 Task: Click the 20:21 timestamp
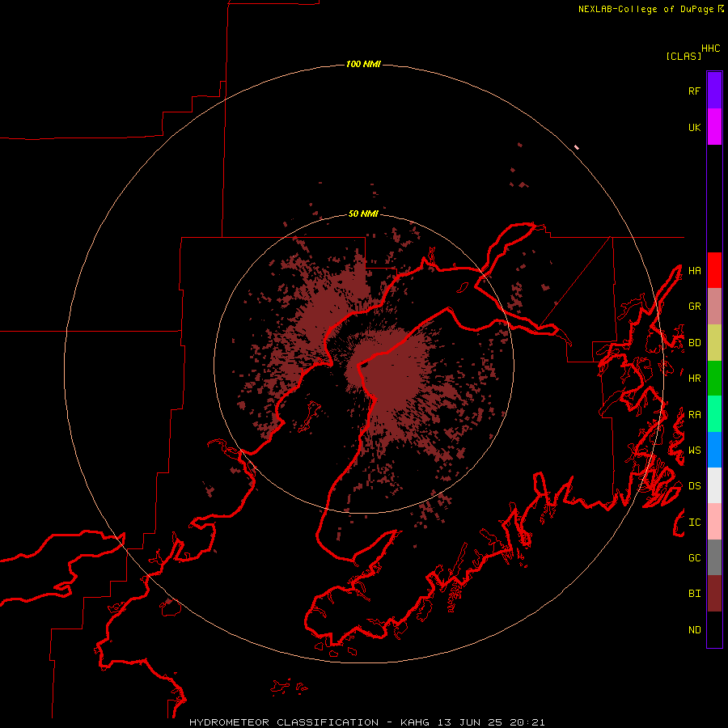[x=527, y=722]
